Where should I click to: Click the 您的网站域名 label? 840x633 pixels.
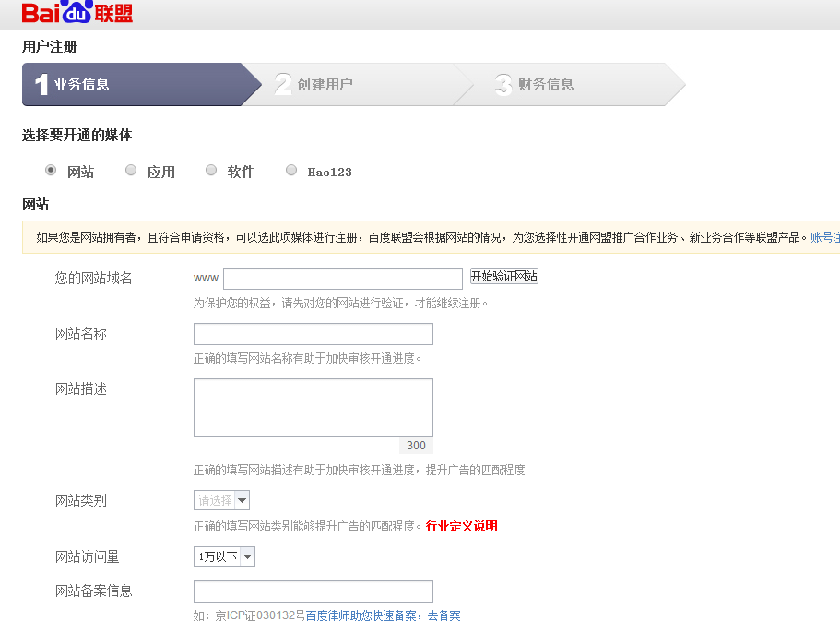pos(93,278)
